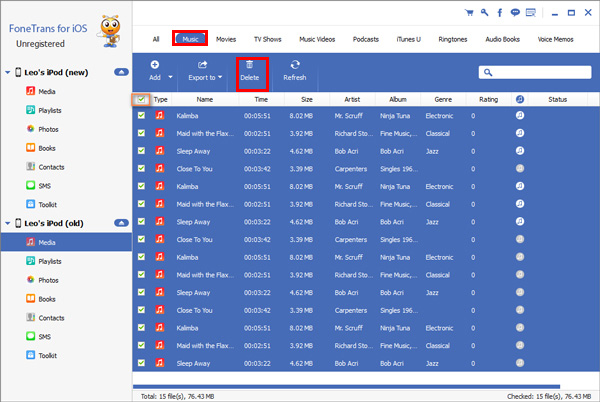
Task: Open the Export to dropdown arrow
Action: (220, 77)
